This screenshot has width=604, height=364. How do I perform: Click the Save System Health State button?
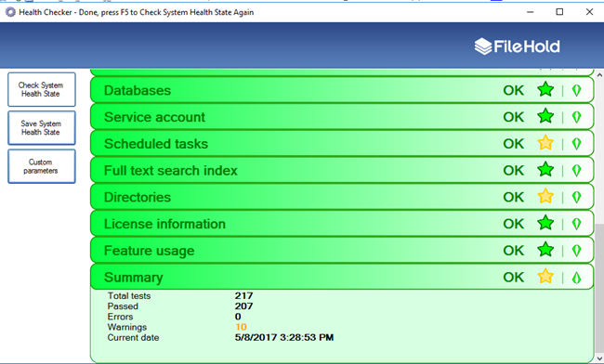coord(42,128)
